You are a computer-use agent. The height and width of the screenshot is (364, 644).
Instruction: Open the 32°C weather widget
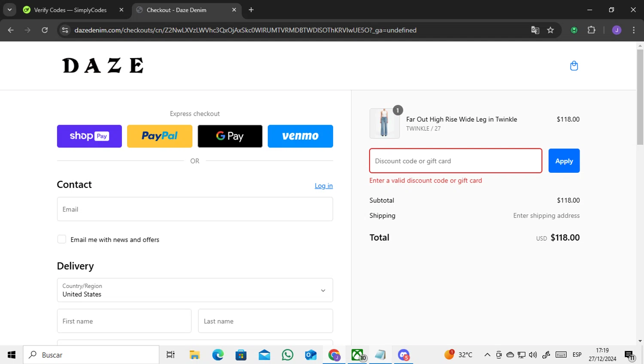(459, 355)
